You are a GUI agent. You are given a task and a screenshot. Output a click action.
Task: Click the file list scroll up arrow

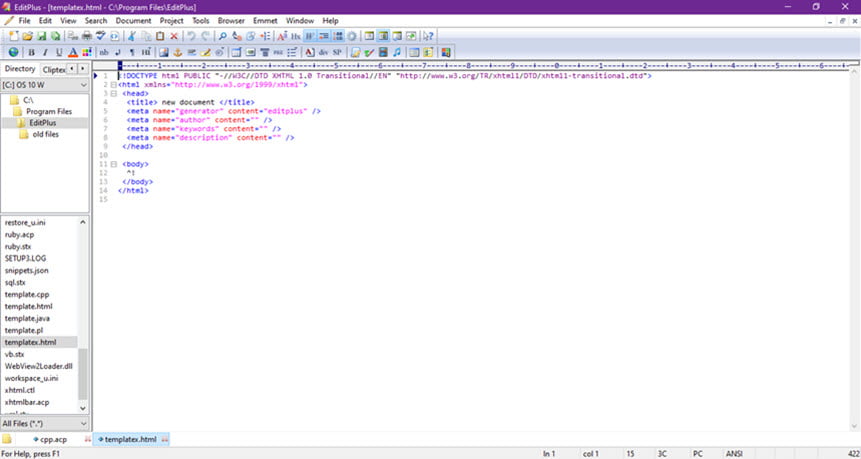83,222
